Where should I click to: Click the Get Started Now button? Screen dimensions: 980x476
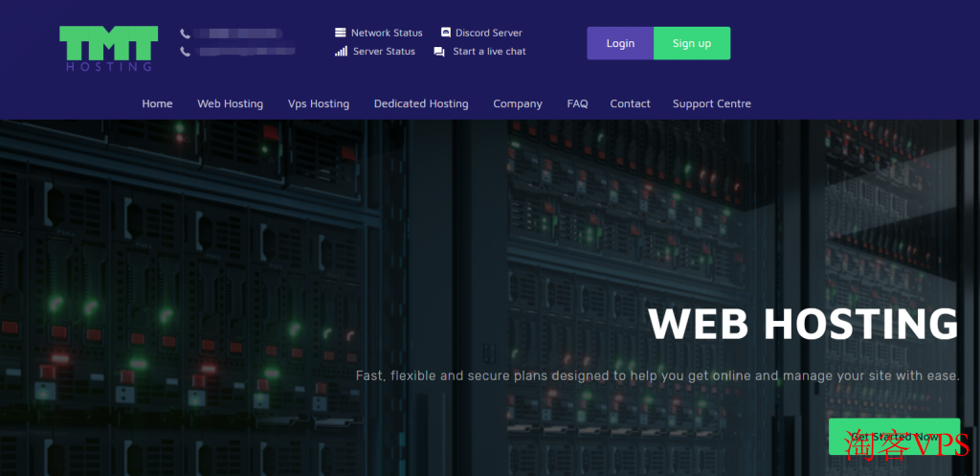(x=893, y=437)
